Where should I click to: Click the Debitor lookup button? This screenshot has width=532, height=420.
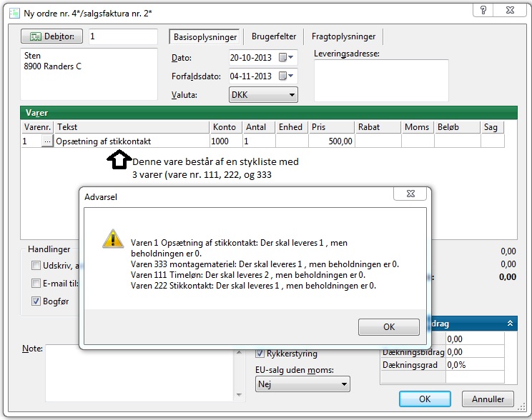click(52, 36)
